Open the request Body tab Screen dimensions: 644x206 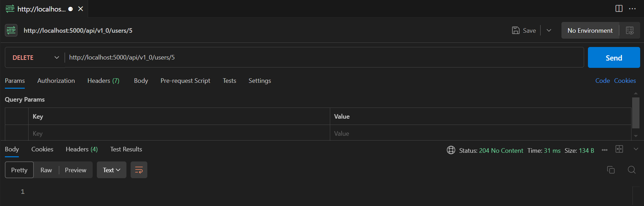[x=141, y=81]
